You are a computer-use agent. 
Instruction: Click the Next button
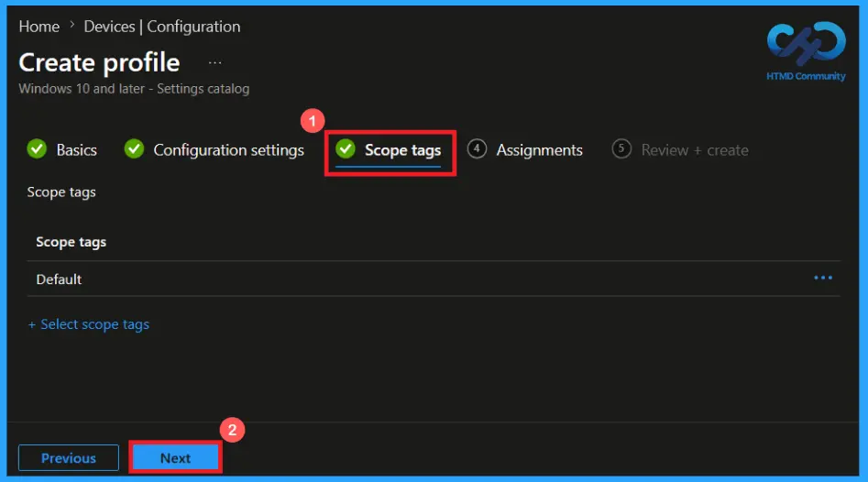tap(175, 457)
